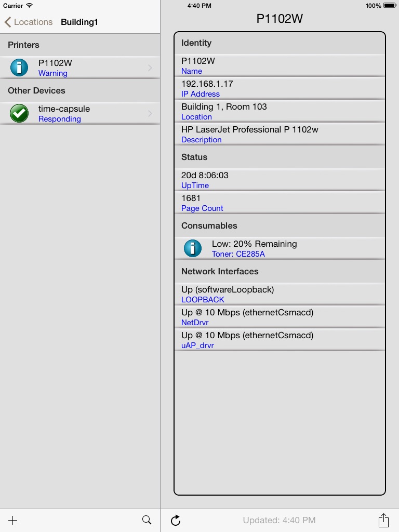The width and height of the screenshot is (399, 532).
Task: Tap the Wi-Fi status icon
Action: 30,5
